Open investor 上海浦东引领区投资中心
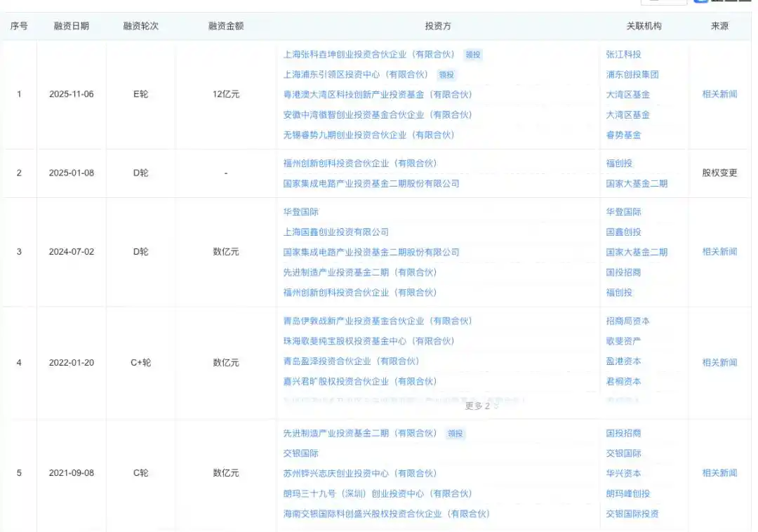This screenshot has height=532, width=758. pos(356,74)
